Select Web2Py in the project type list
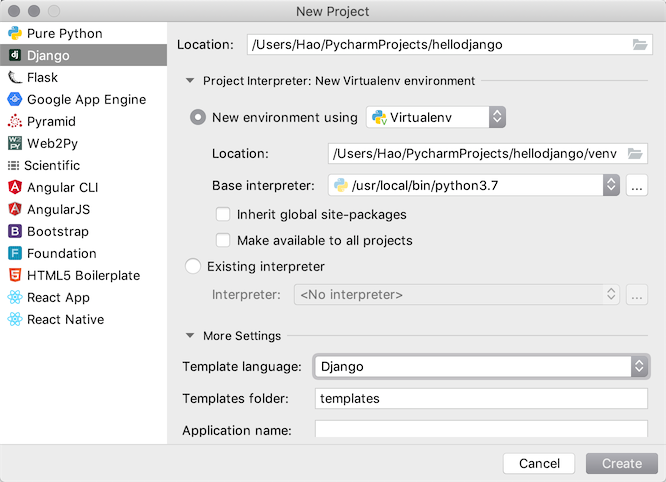 click(x=55, y=143)
